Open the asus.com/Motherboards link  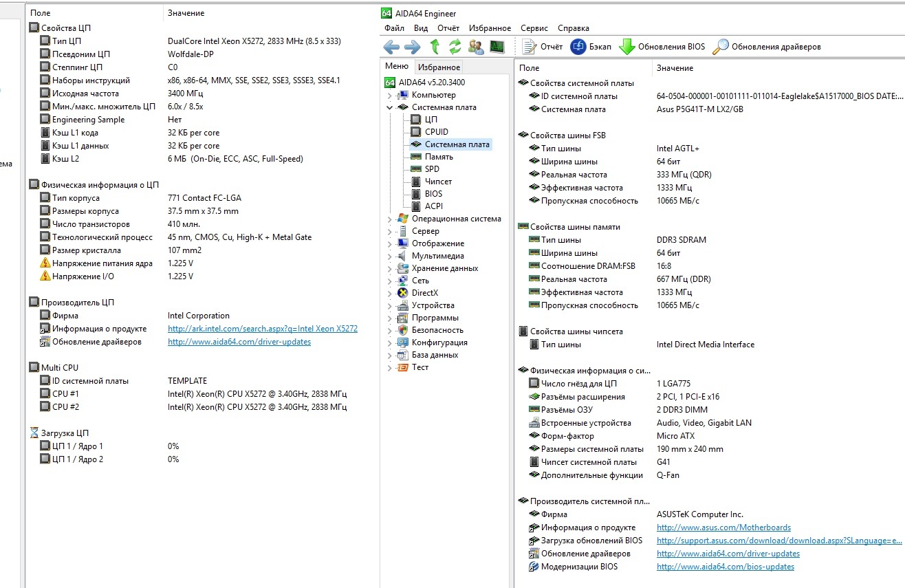[x=723, y=527]
